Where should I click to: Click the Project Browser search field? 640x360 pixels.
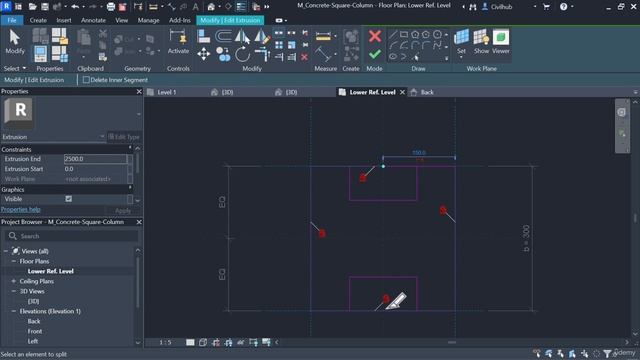[x=72, y=236]
